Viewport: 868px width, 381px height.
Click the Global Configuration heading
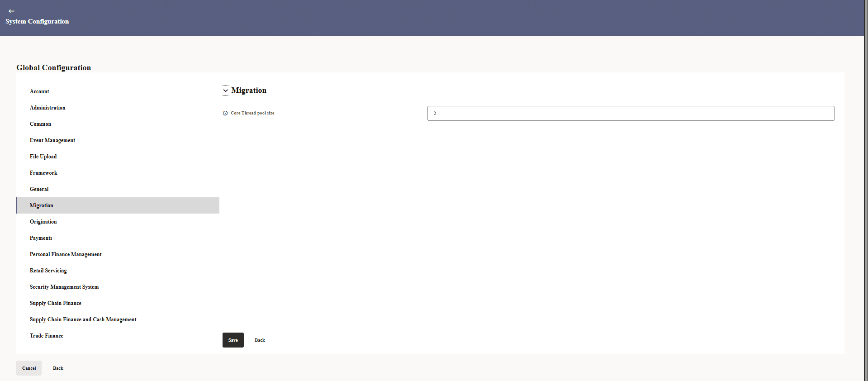click(x=53, y=67)
